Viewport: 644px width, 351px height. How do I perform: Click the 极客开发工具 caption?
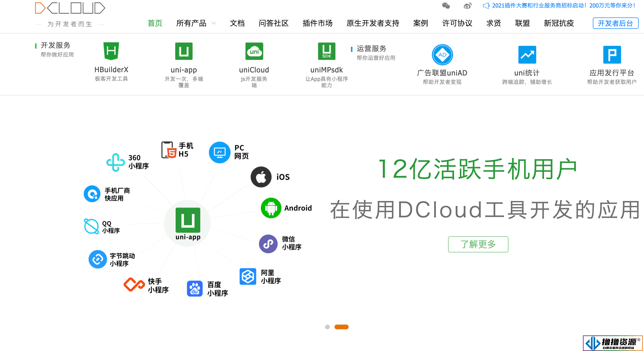click(x=111, y=79)
